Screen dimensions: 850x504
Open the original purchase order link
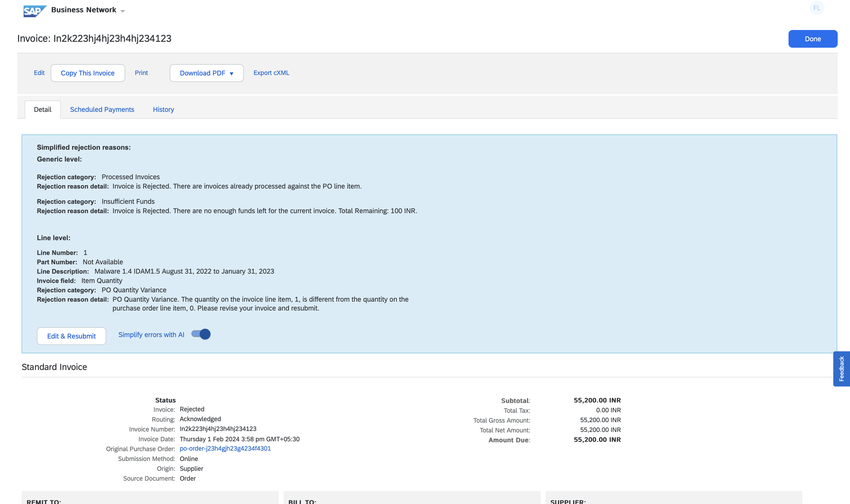coord(225,448)
